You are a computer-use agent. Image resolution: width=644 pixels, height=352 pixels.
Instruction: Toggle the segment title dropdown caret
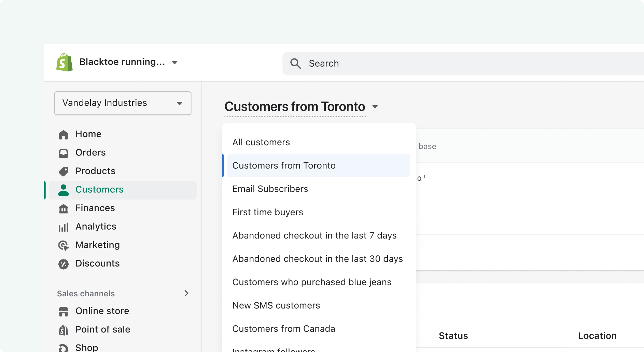[x=375, y=107]
